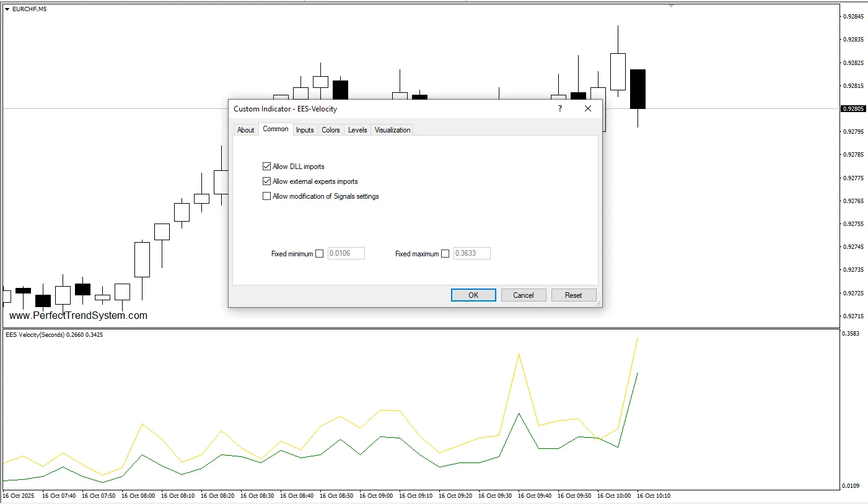This screenshot has height=504, width=868.
Task: Click the 0.92805 current price label
Action: click(x=853, y=109)
